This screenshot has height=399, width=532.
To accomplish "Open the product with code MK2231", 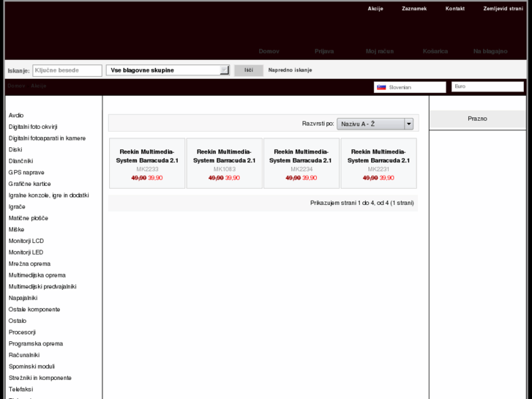I will pos(378,163).
